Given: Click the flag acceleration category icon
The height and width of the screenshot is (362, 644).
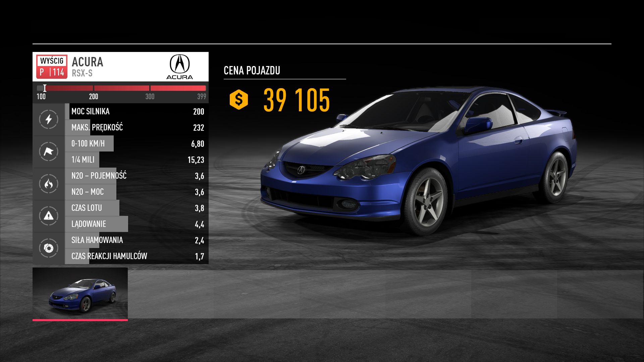Looking at the screenshot, I should (49, 152).
